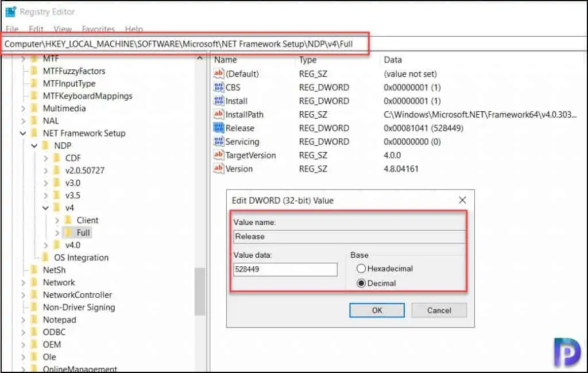Click the tree pane vertical scrollbar thumb

pyautogui.click(x=199, y=292)
